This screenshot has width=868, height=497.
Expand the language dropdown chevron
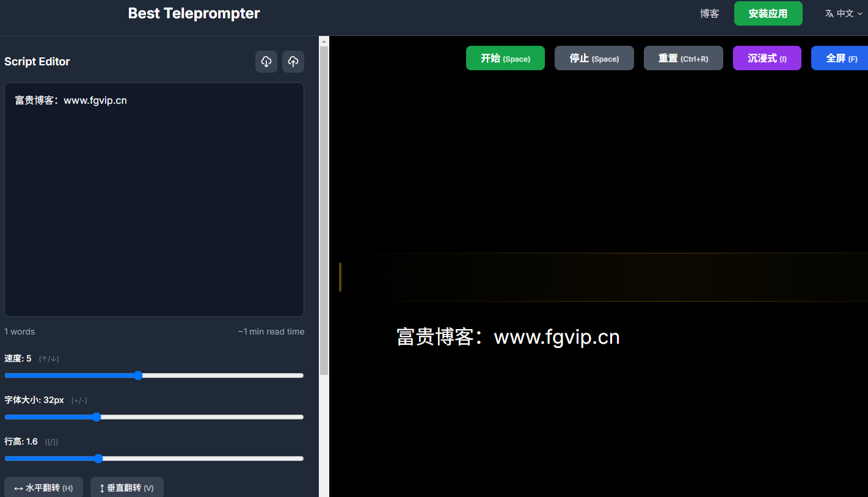tap(860, 13)
